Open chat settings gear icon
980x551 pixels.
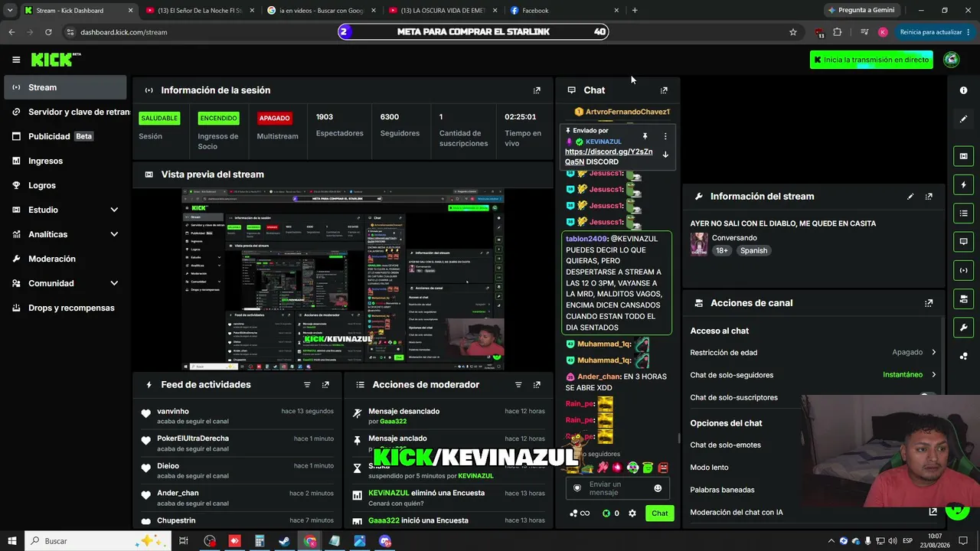click(x=632, y=514)
